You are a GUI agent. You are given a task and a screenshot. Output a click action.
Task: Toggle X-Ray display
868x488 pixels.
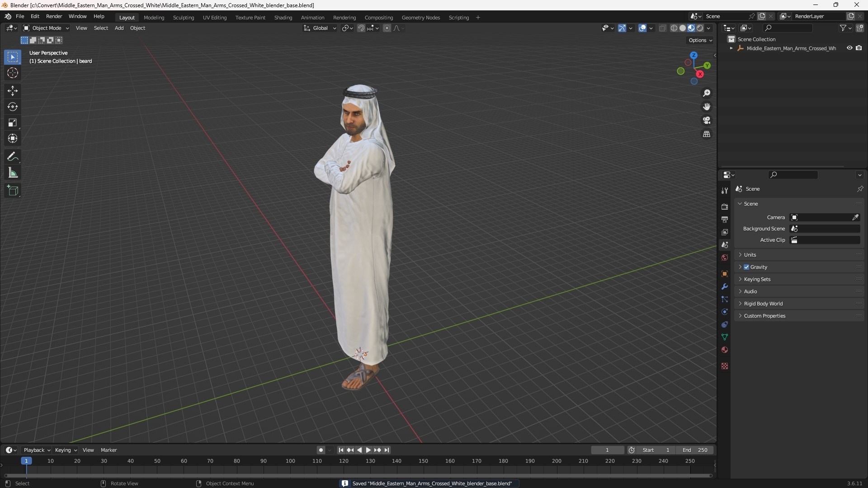point(663,28)
